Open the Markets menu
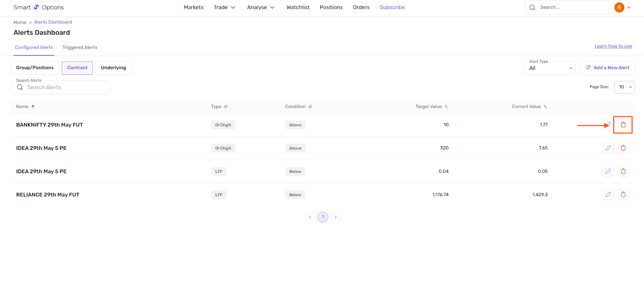 (194, 7)
